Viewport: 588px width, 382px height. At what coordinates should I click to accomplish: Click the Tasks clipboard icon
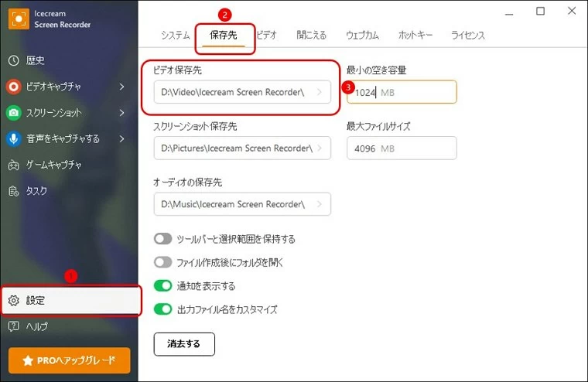pos(14,191)
